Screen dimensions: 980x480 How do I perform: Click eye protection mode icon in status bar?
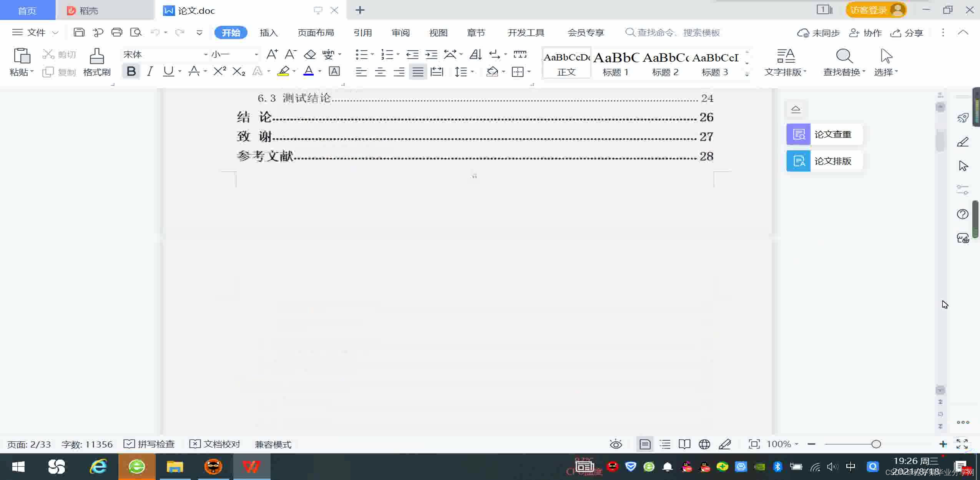[616, 444]
